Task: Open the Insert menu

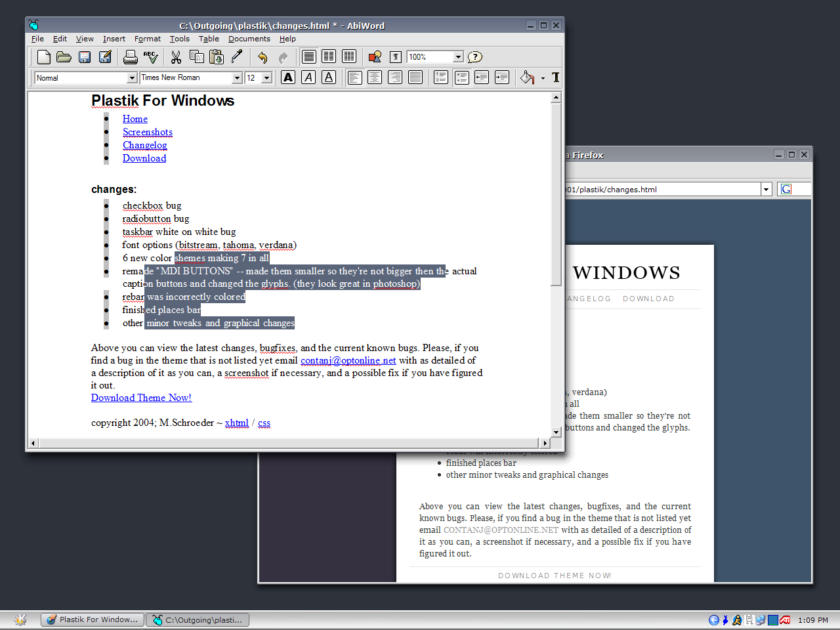Action: (114, 39)
